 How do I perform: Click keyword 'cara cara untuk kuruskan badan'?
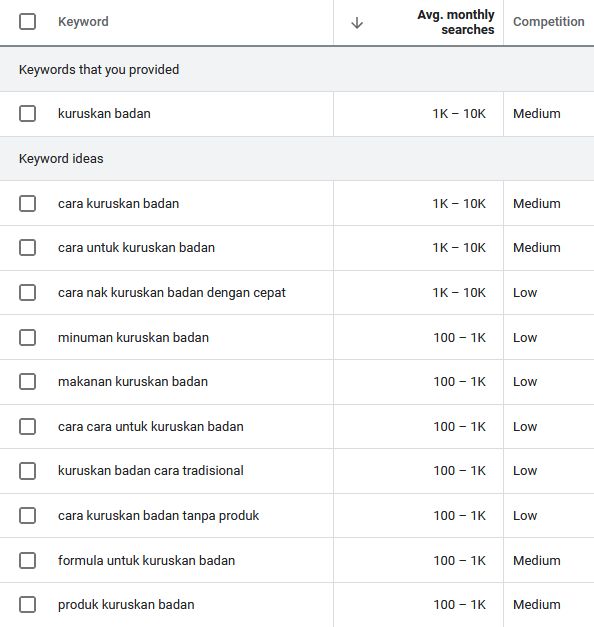click(x=151, y=427)
